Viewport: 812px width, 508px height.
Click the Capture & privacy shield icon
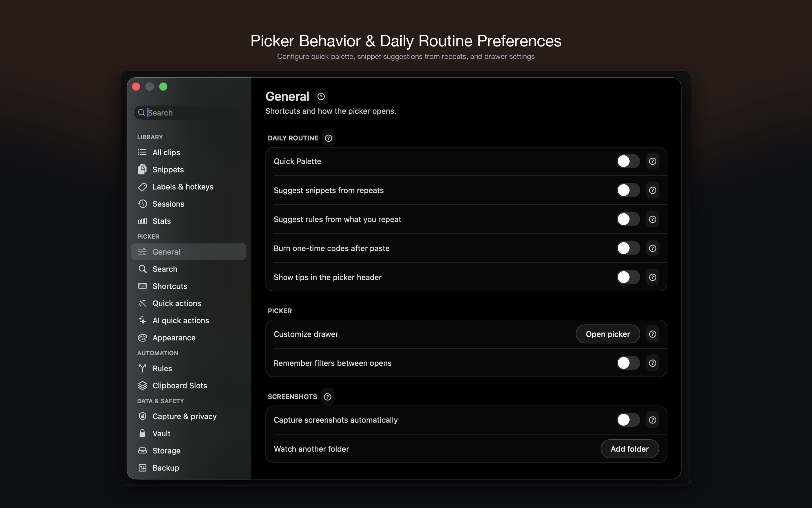tap(142, 416)
